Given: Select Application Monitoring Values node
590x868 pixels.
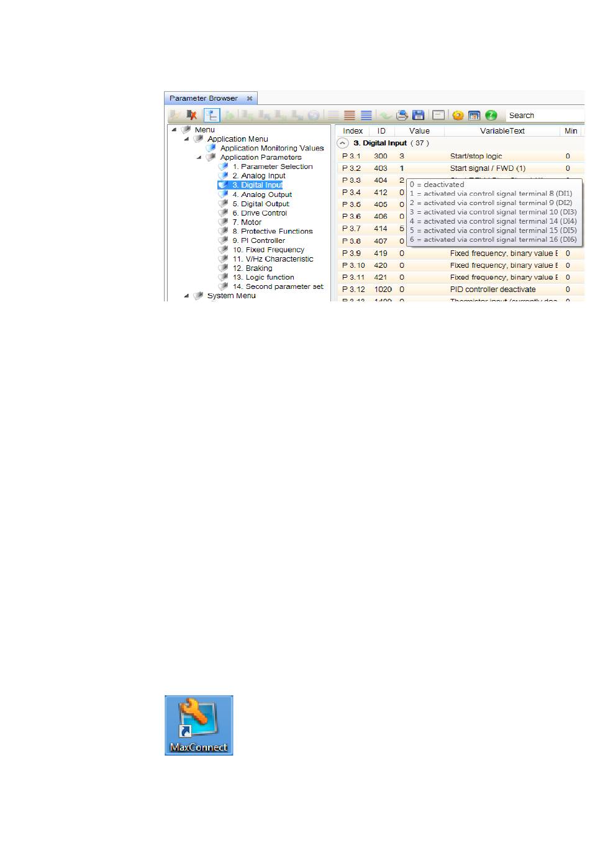Looking at the screenshot, I should (271, 148).
